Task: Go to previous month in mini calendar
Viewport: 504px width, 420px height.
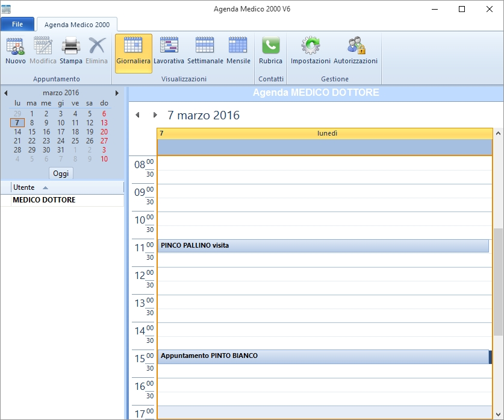Action: click(x=6, y=93)
